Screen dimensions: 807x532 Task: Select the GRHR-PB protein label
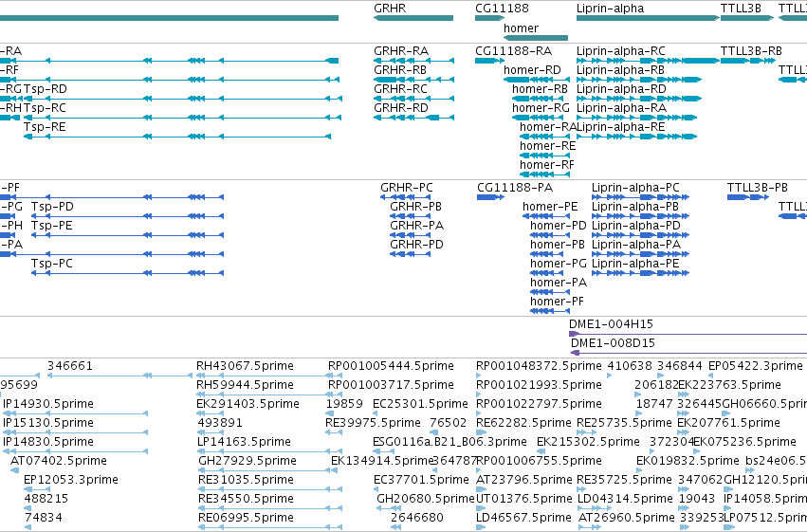[416, 207]
